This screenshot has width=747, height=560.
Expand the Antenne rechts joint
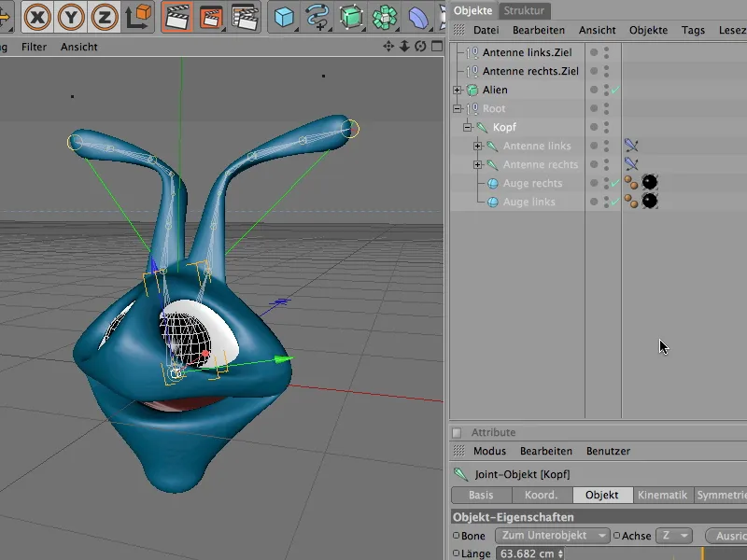477,164
